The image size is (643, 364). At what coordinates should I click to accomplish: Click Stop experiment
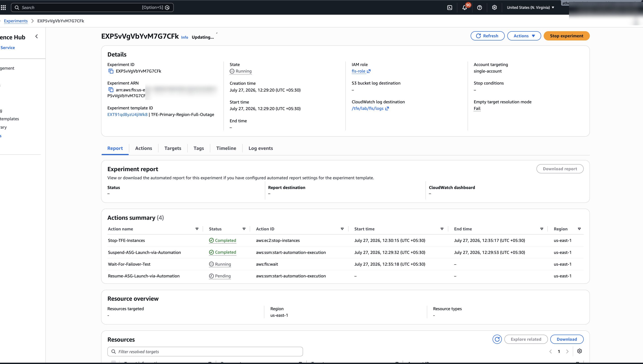(x=567, y=36)
